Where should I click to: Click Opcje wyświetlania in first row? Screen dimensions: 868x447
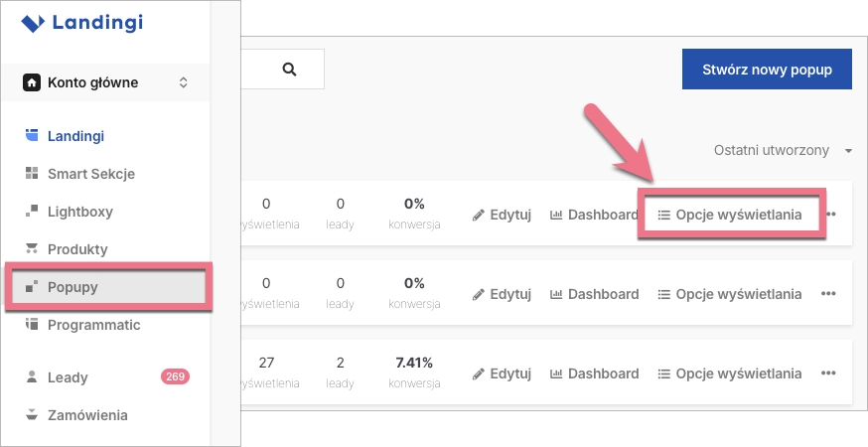(730, 215)
